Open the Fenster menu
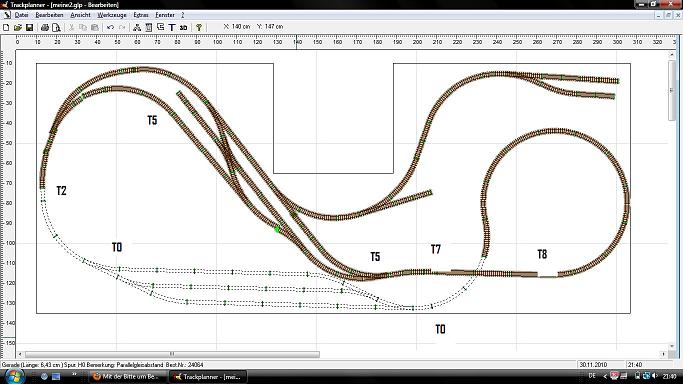683x384 pixels. pos(165,15)
